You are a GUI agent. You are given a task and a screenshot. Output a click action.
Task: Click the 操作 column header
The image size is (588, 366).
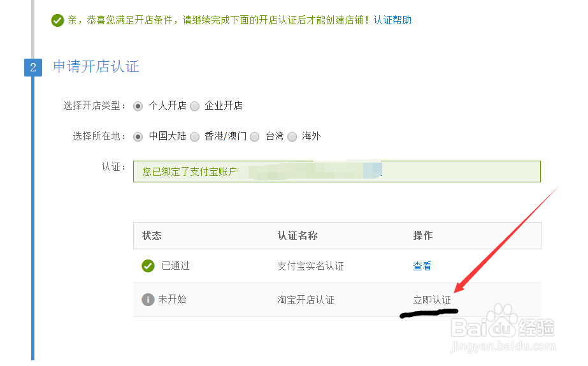click(x=423, y=235)
